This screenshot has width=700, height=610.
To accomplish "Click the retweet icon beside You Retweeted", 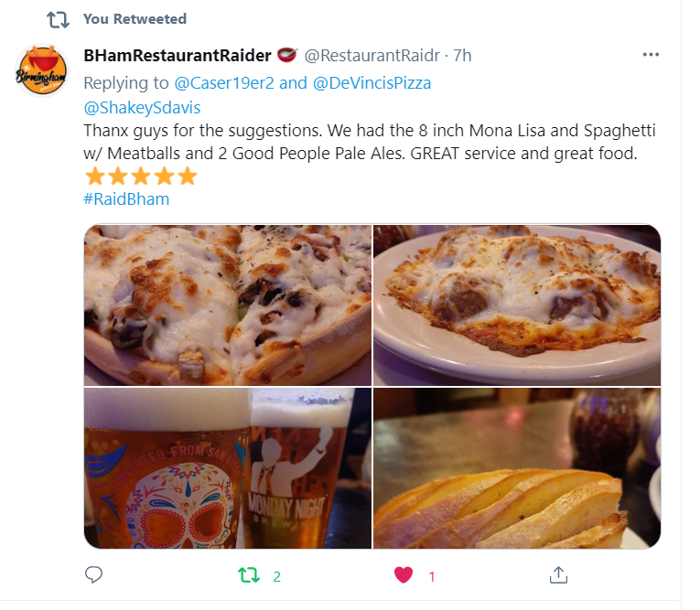I will [58, 19].
